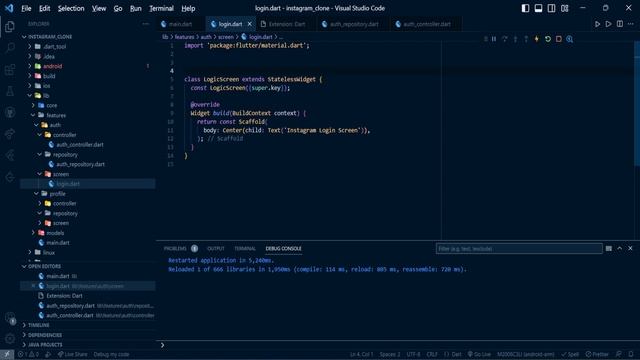Start Live Share from status bar
The image size is (640, 360).
pyautogui.click(x=72, y=354)
